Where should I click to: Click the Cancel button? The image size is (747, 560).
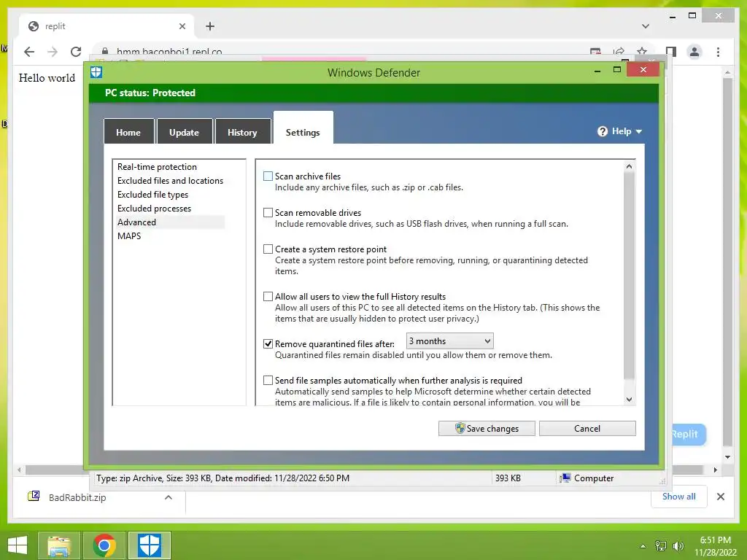click(587, 428)
